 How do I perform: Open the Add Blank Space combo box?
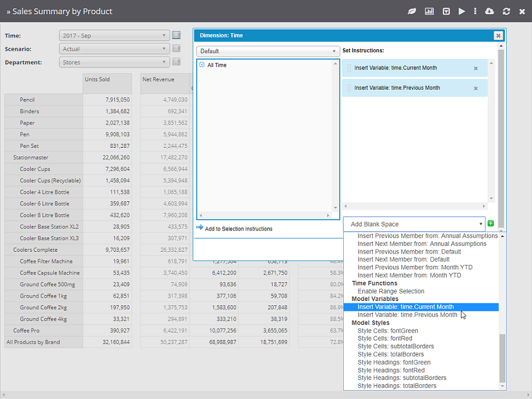[414, 224]
